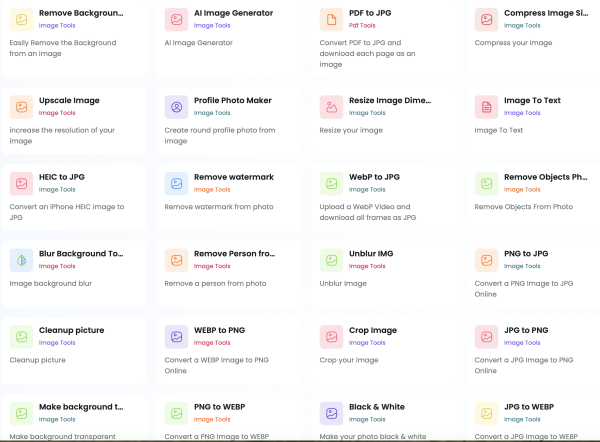Open the Black & White icon

[x=332, y=413]
